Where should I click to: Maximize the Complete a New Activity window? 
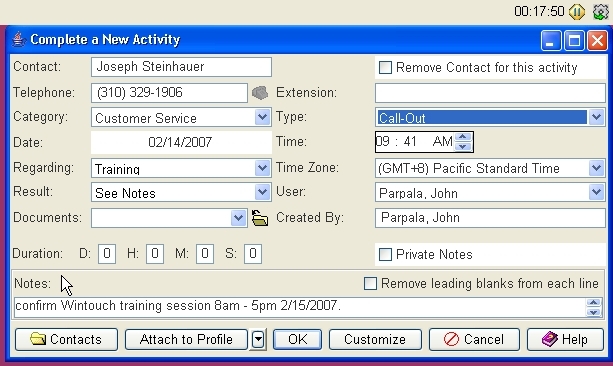(x=574, y=40)
